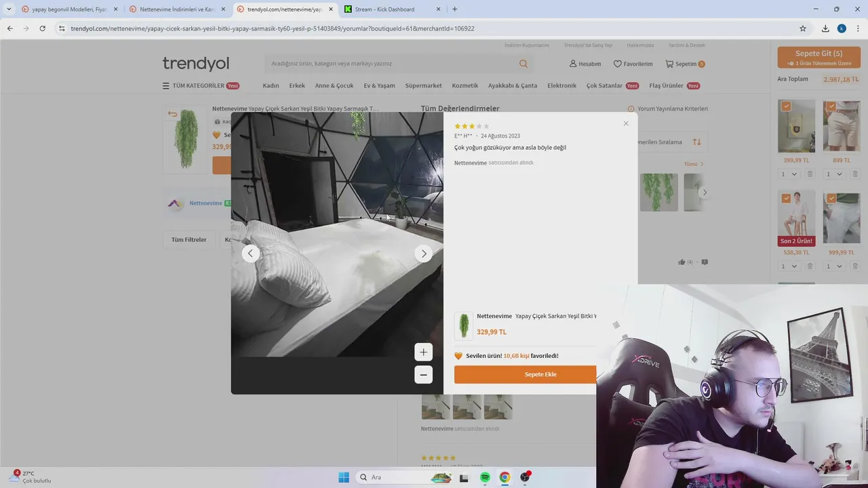868x488 pixels.
Task: Open Tüm Filtreler filter button
Action: coord(189,240)
